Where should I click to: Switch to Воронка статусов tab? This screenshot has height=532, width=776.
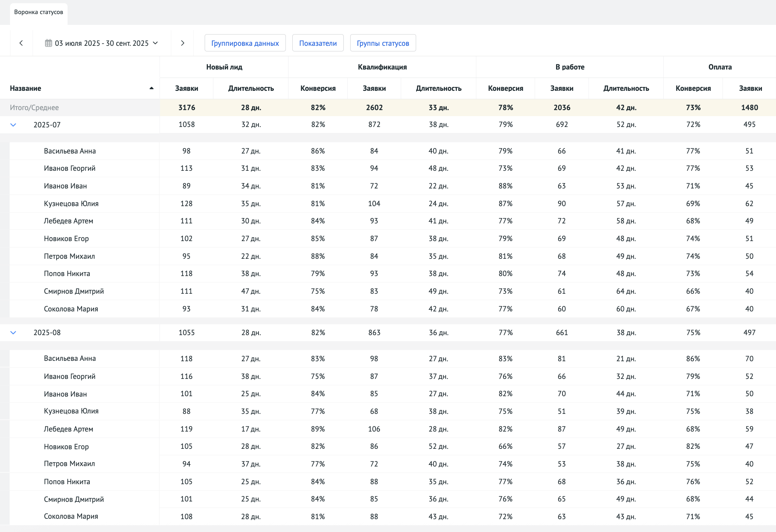(39, 12)
